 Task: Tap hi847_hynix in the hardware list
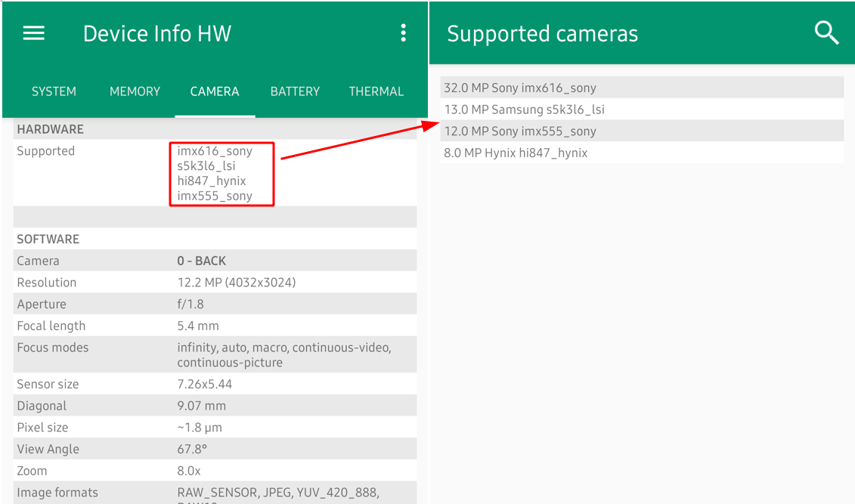tap(212, 181)
